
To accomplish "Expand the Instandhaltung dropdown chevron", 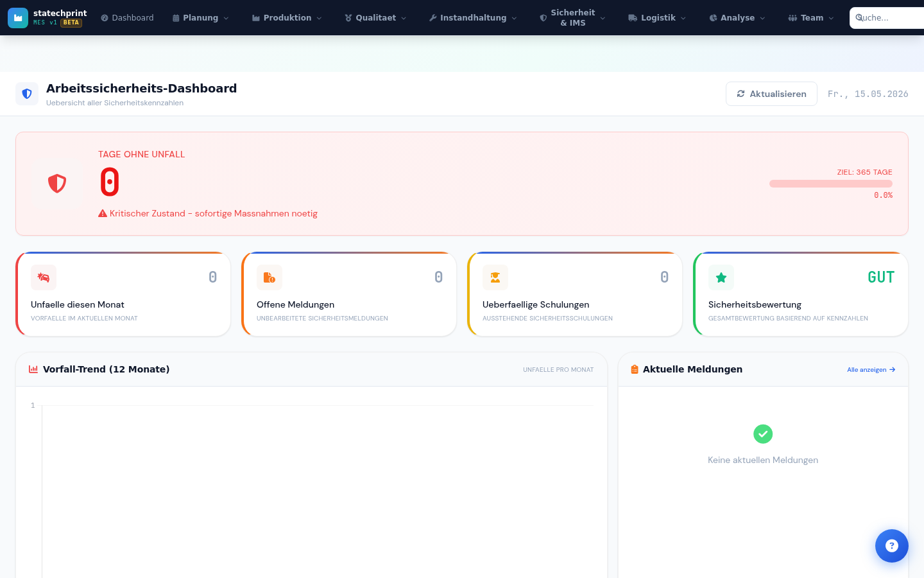I will pyautogui.click(x=514, y=18).
